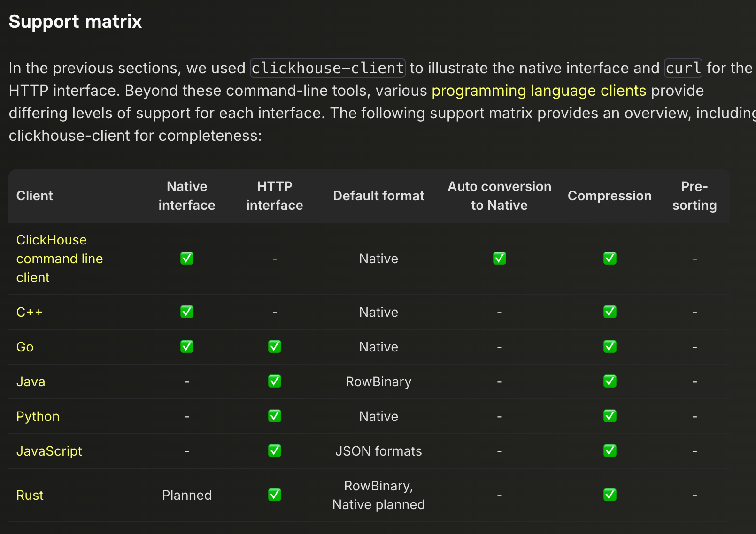Click the HTTP interface dash in C++ row
The width and height of the screenshot is (756, 534).
pyautogui.click(x=275, y=312)
